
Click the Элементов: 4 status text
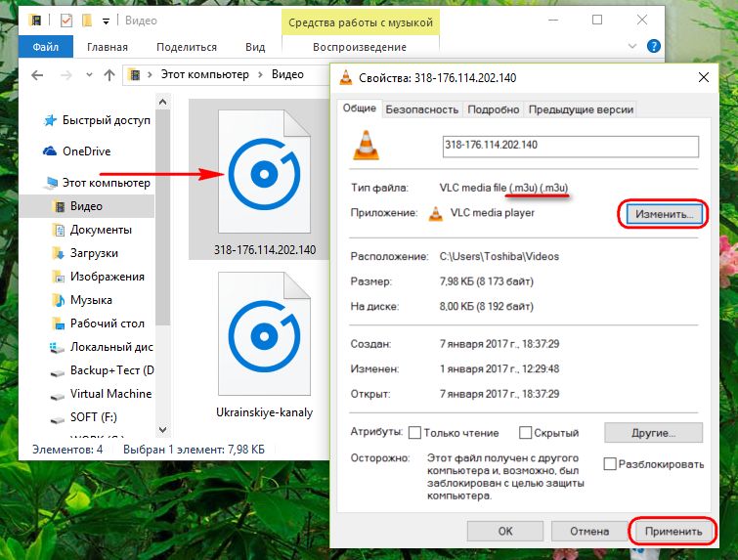pos(67,450)
